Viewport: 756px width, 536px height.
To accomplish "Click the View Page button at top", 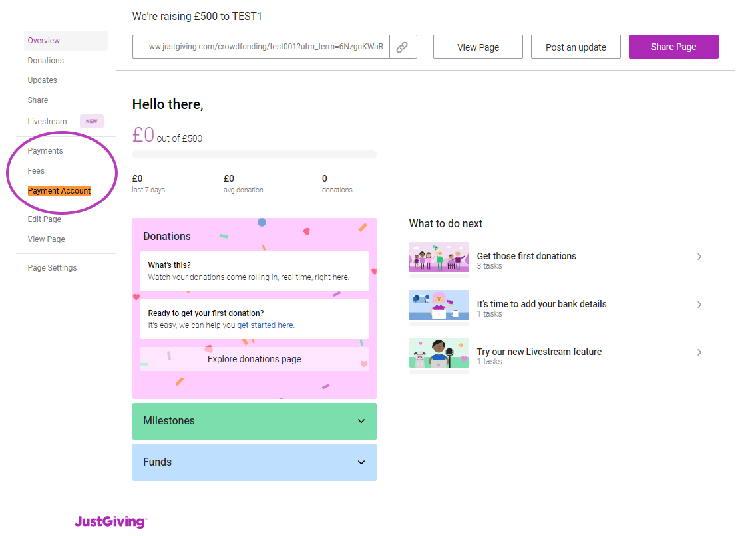I will 478,47.
